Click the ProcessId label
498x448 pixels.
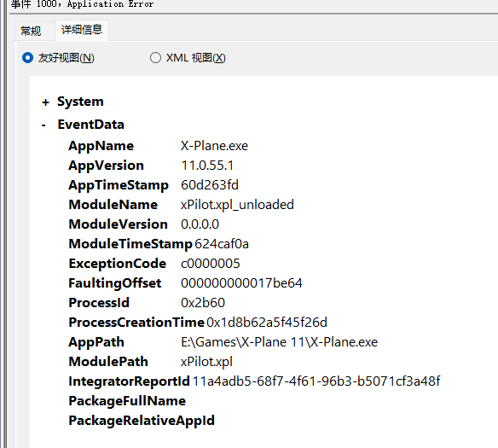[99, 303]
